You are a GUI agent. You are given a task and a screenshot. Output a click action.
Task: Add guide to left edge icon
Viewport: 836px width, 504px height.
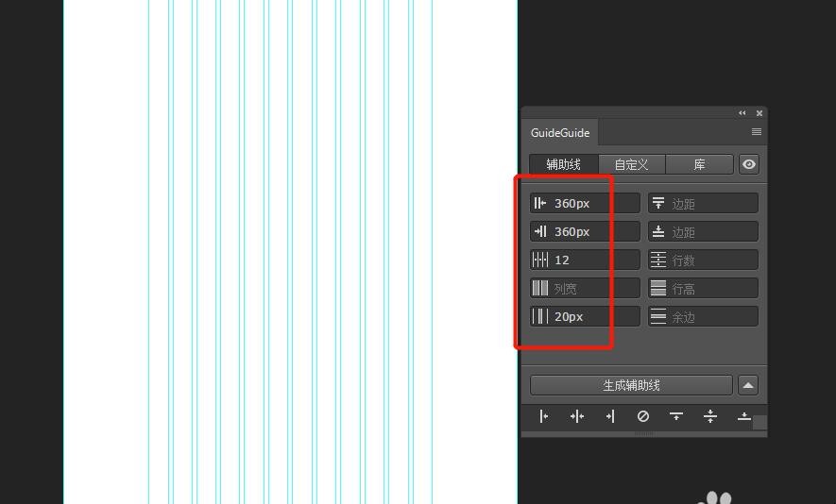click(x=544, y=416)
